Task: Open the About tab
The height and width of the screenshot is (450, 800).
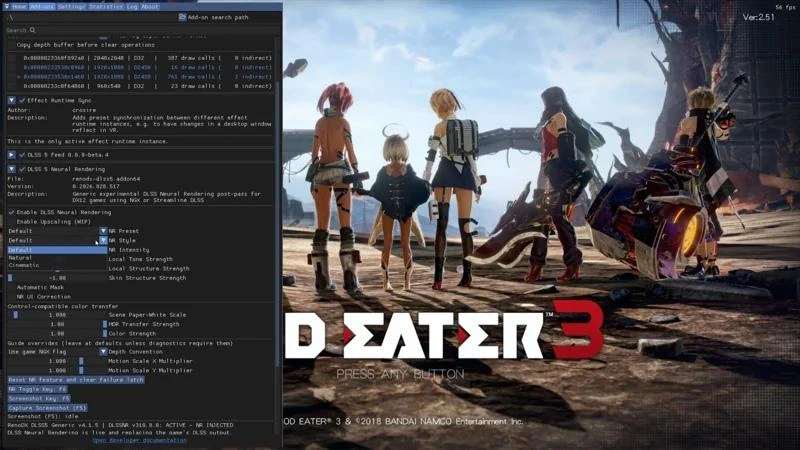Action: pyautogui.click(x=150, y=7)
